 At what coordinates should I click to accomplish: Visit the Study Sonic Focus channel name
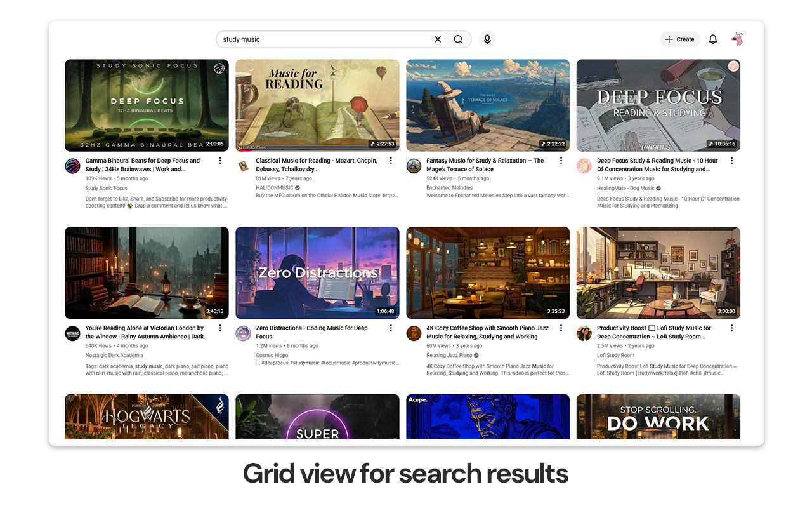tap(107, 188)
